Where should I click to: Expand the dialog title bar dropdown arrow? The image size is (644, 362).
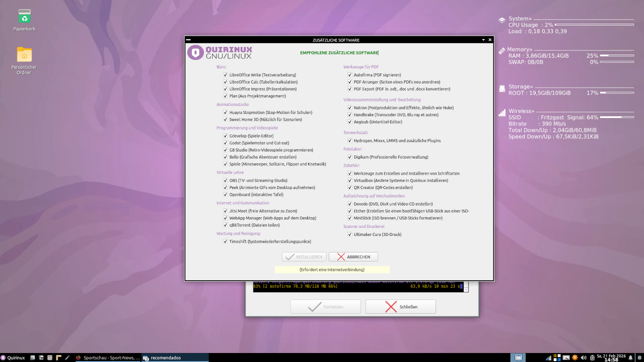point(483,40)
